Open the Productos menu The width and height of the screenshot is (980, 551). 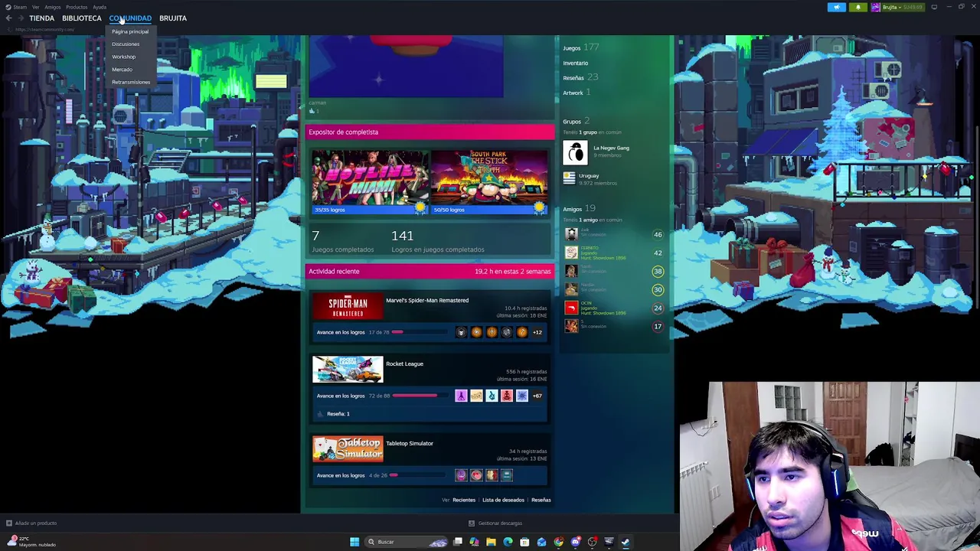click(x=77, y=7)
